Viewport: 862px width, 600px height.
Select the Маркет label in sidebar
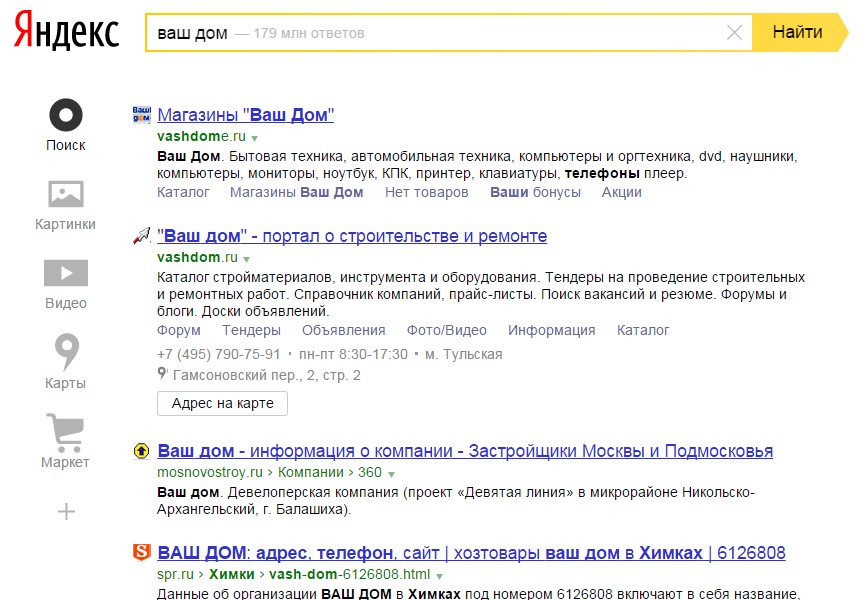click(65, 462)
